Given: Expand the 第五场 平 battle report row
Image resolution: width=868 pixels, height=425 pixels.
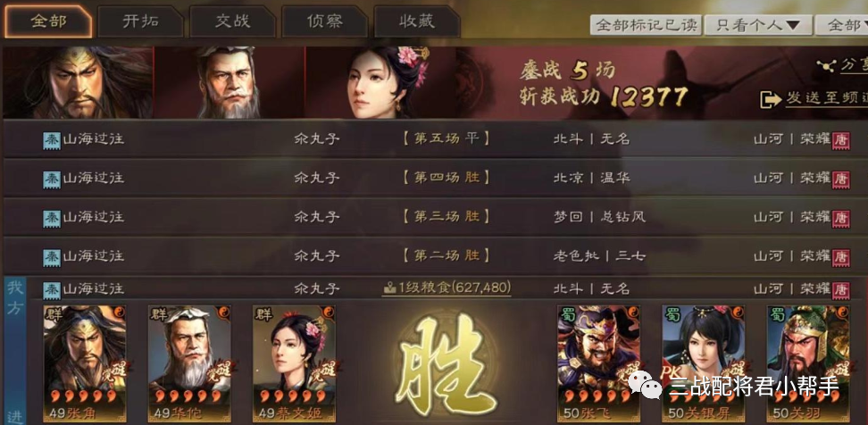Looking at the screenshot, I should pyautogui.click(x=435, y=139).
